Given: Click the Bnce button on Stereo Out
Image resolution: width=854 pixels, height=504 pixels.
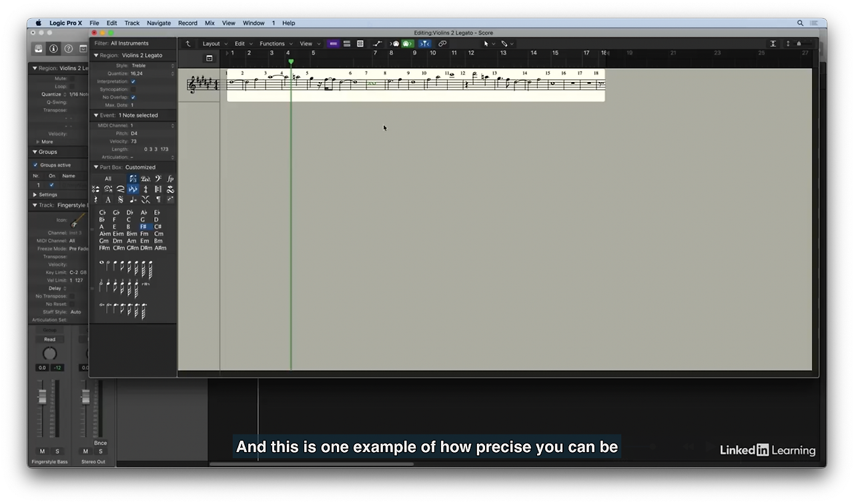Looking at the screenshot, I should [100, 443].
